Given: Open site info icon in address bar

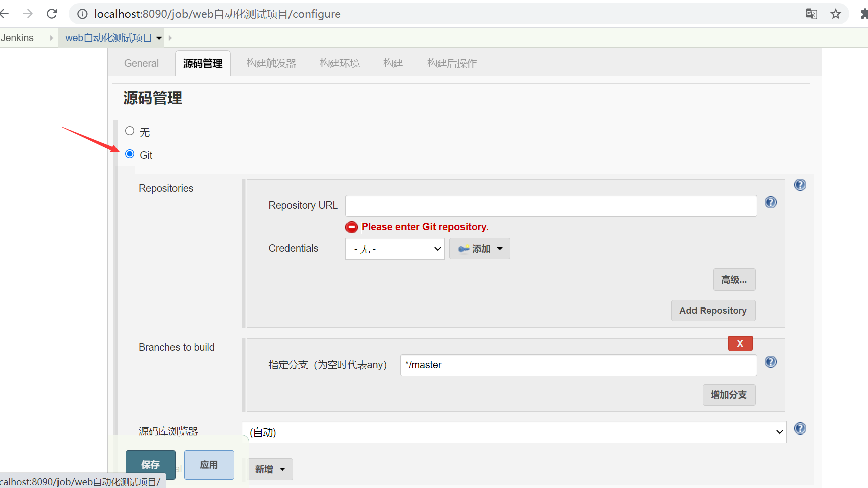Looking at the screenshot, I should (x=82, y=14).
